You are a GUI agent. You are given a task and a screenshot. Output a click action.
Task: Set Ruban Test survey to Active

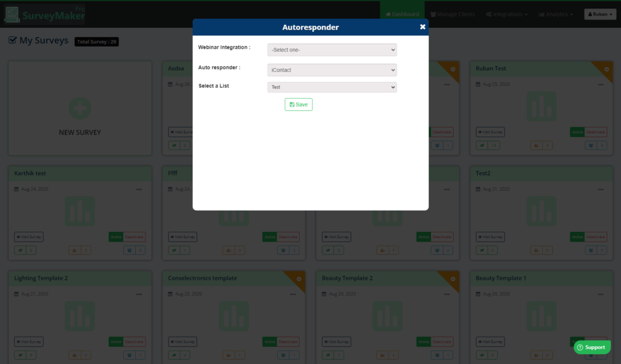tap(577, 132)
